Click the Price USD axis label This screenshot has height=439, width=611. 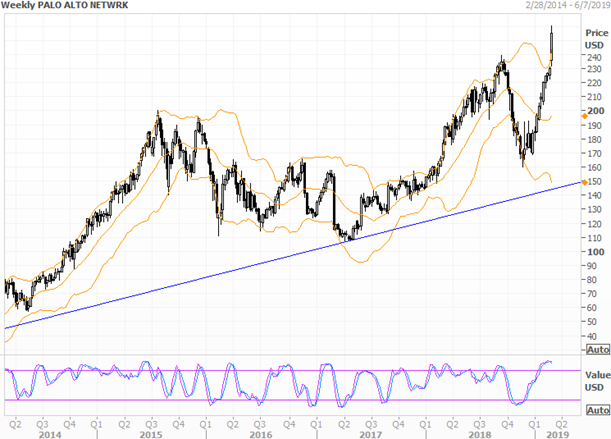595,39
